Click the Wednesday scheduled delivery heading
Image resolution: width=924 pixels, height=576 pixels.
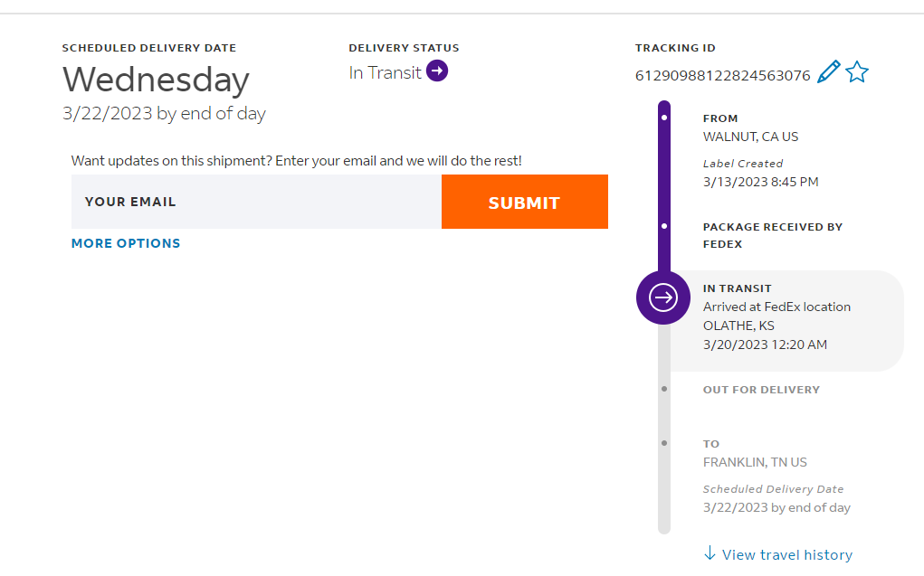point(156,80)
